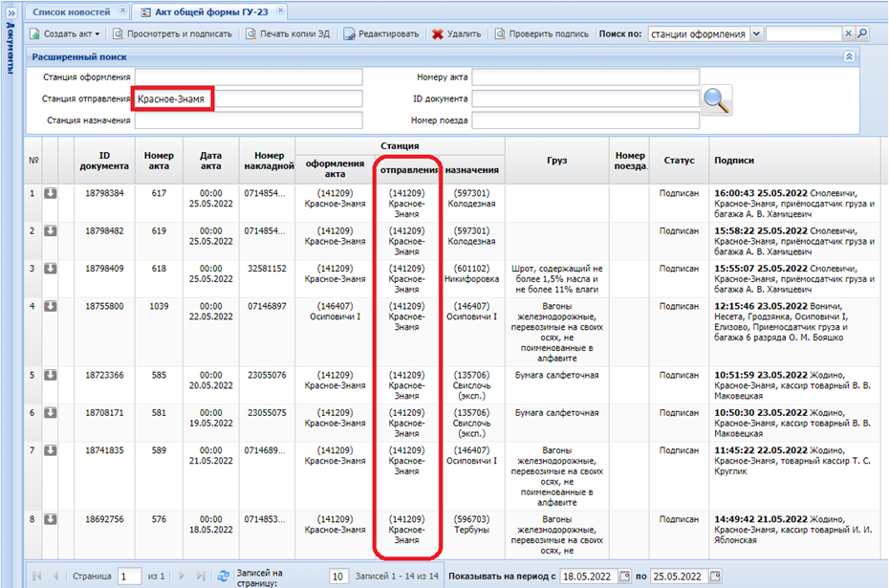This screenshot has height=588, width=889.
Task: Click the Бумага салфеточная cargo in row 6
Action: pyautogui.click(x=556, y=413)
